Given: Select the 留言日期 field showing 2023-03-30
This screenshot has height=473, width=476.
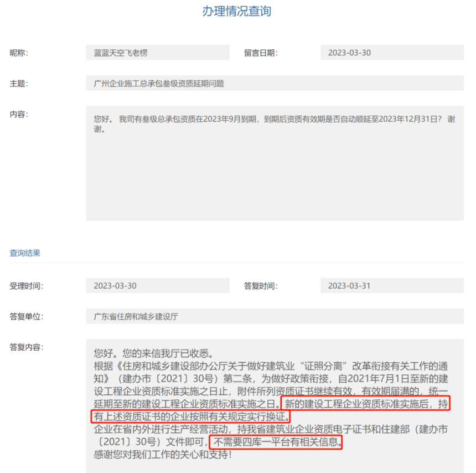Looking at the screenshot, I should pos(392,53).
